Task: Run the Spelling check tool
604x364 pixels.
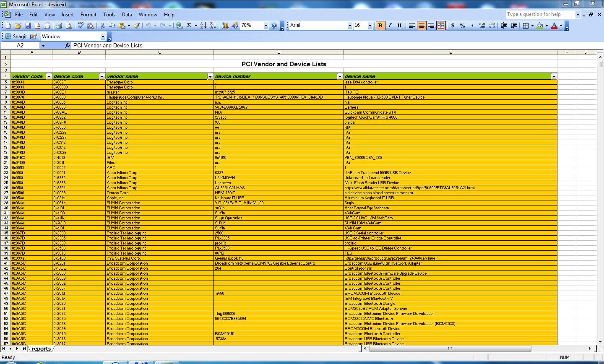Action: (81, 26)
